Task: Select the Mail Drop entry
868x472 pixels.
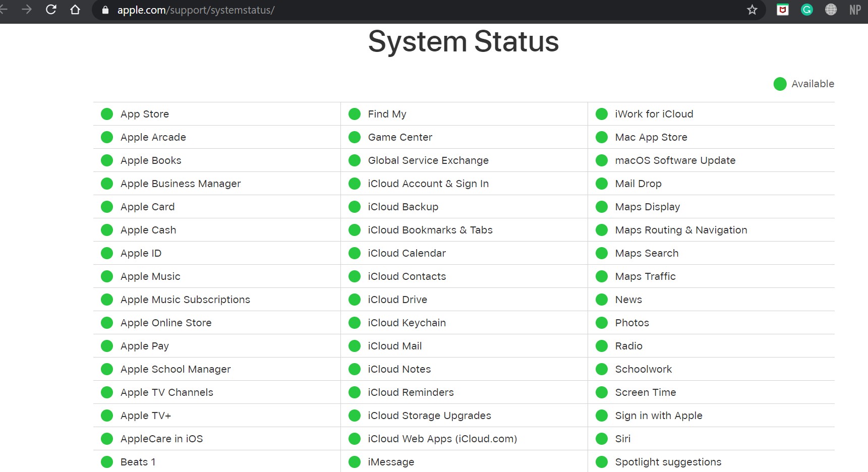Action: pos(639,184)
